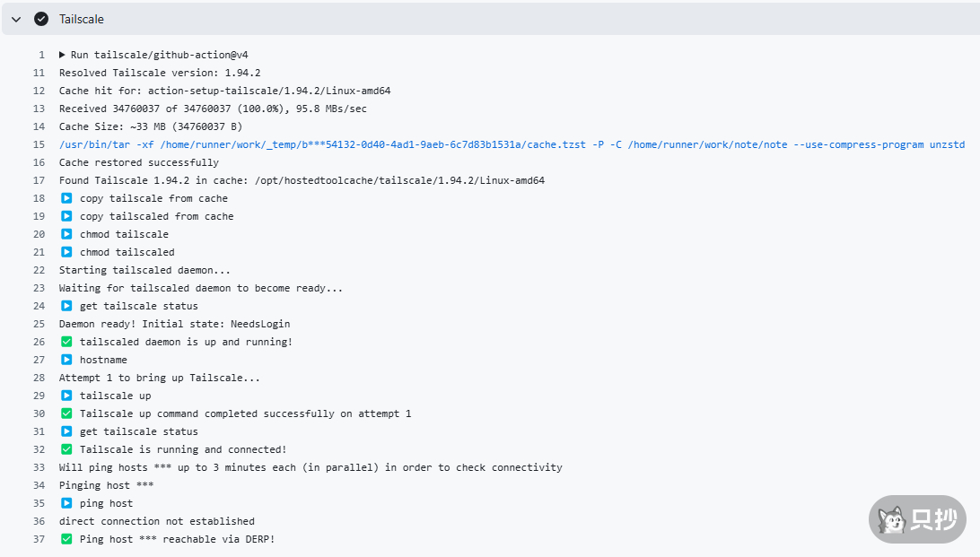Click blue arrow icon on line 24 get tailscale status
Image resolution: width=980 pixels, height=557 pixels.
67,306
